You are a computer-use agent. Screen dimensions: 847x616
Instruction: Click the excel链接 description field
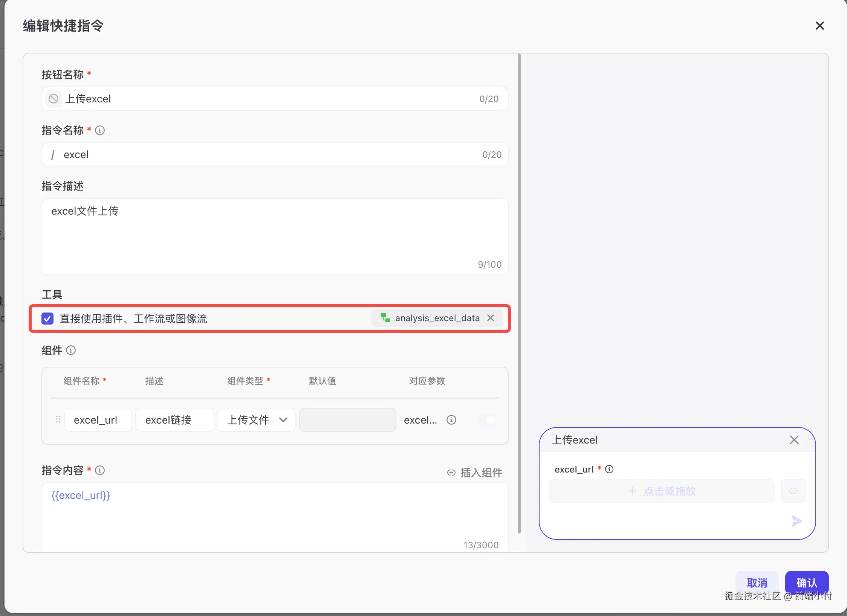click(174, 420)
